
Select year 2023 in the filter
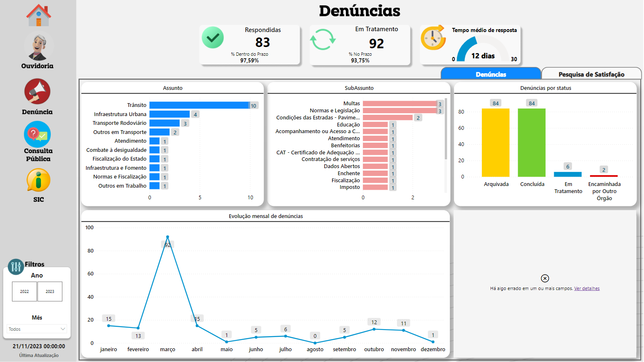(x=50, y=291)
